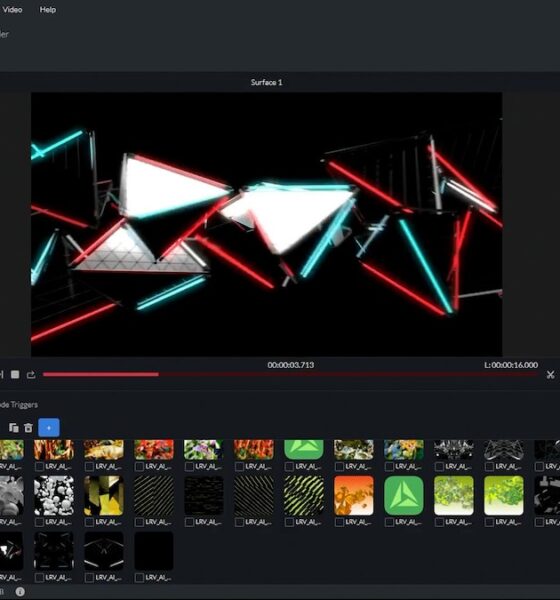Select the dark thumbnail with V-shaped white lines
The image size is (560, 600).
click(x=104, y=551)
